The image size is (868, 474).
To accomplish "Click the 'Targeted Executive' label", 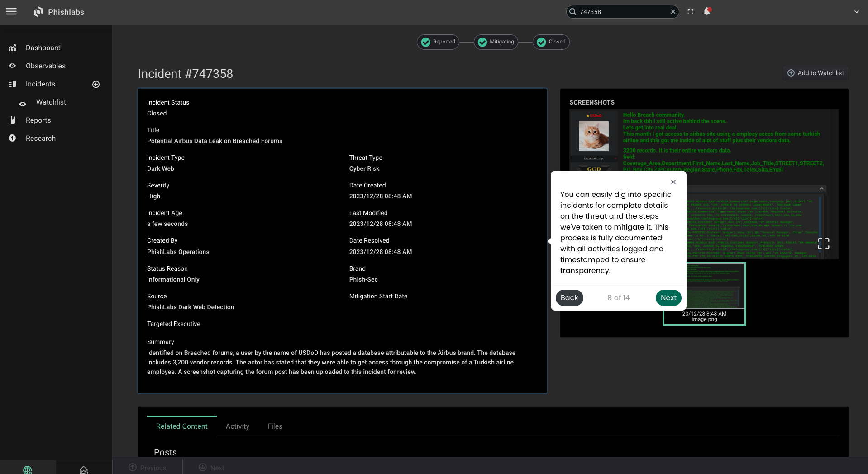I will 174,324.
